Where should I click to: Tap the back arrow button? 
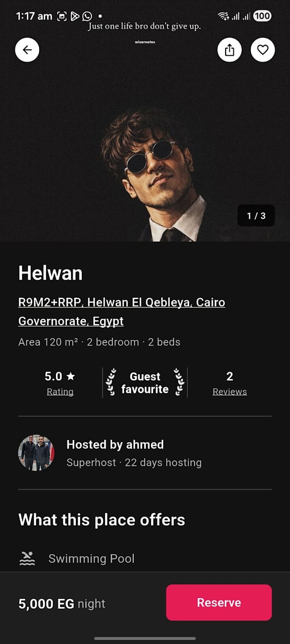[27, 50]
